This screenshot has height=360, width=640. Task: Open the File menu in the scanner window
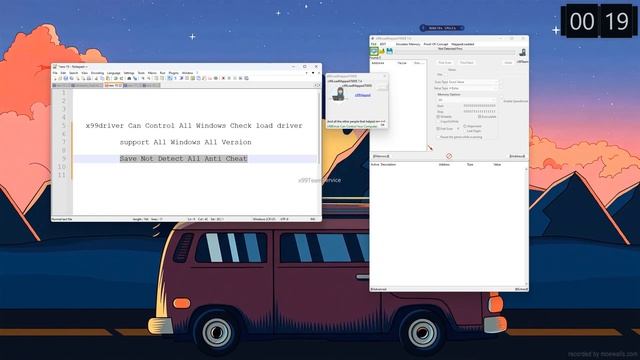373,44
